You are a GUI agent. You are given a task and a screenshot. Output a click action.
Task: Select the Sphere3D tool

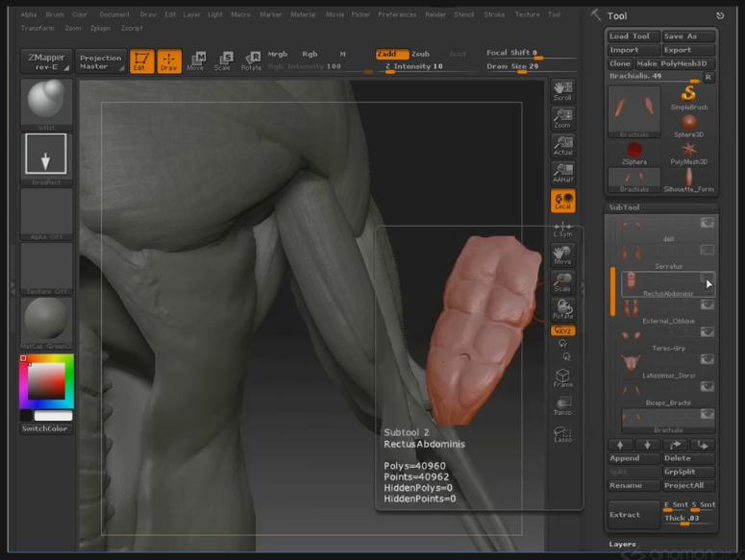click(x=688, y=126)
